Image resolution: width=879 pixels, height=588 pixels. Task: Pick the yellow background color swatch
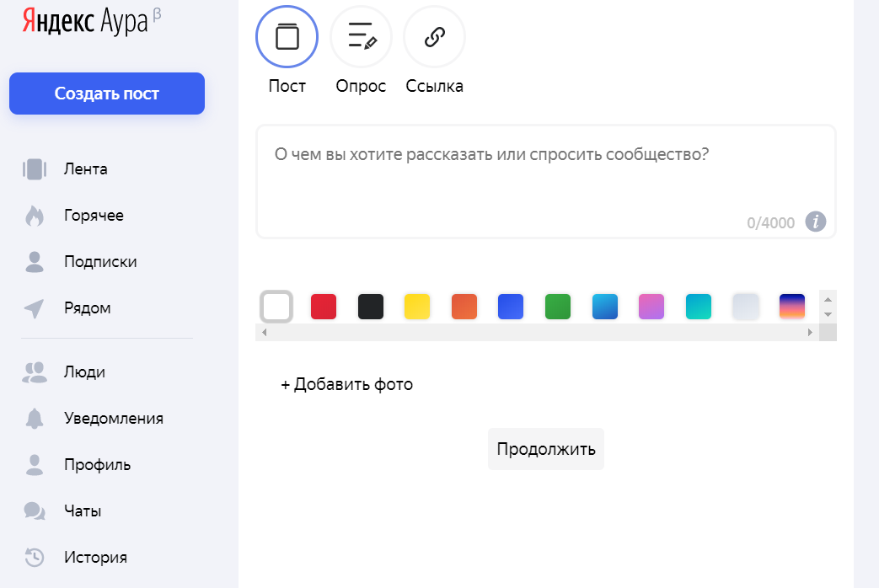tap(417, 307)
